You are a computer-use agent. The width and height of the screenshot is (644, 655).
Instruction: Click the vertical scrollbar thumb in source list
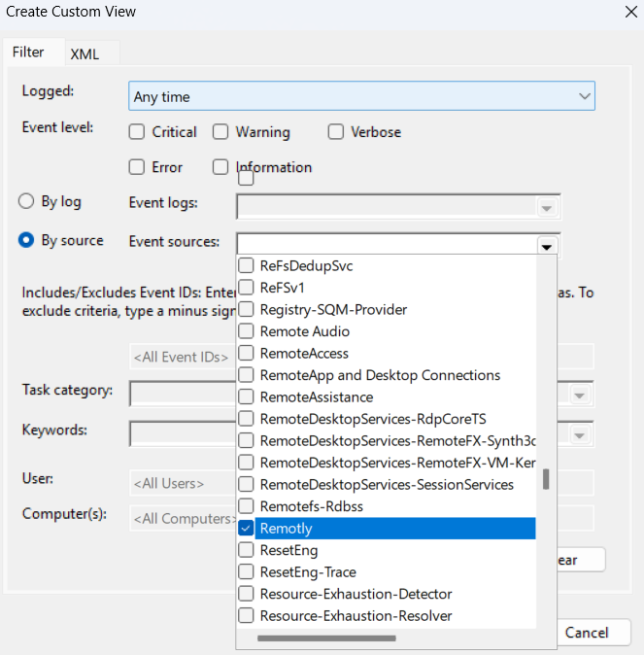(547, 479)
